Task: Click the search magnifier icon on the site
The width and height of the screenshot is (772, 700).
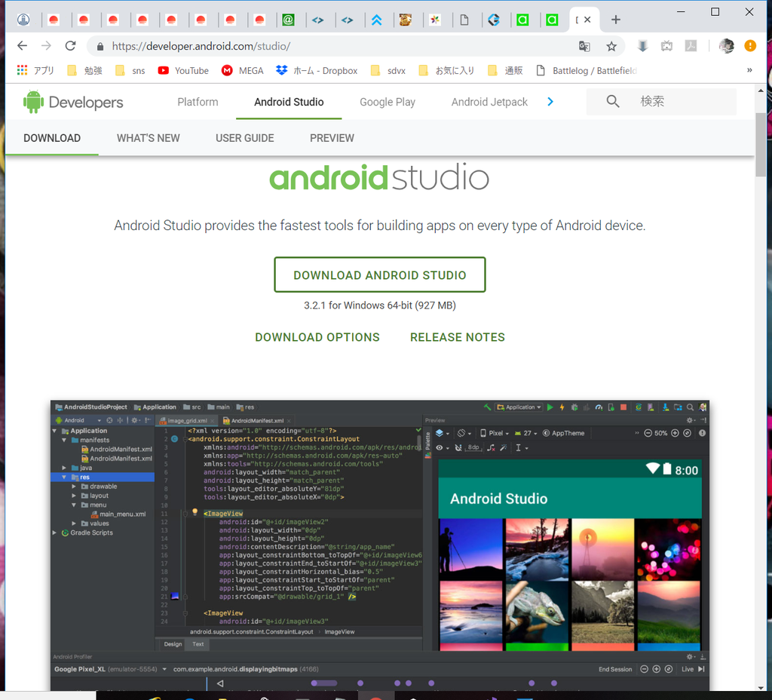Action: click(x=612, y=102)
